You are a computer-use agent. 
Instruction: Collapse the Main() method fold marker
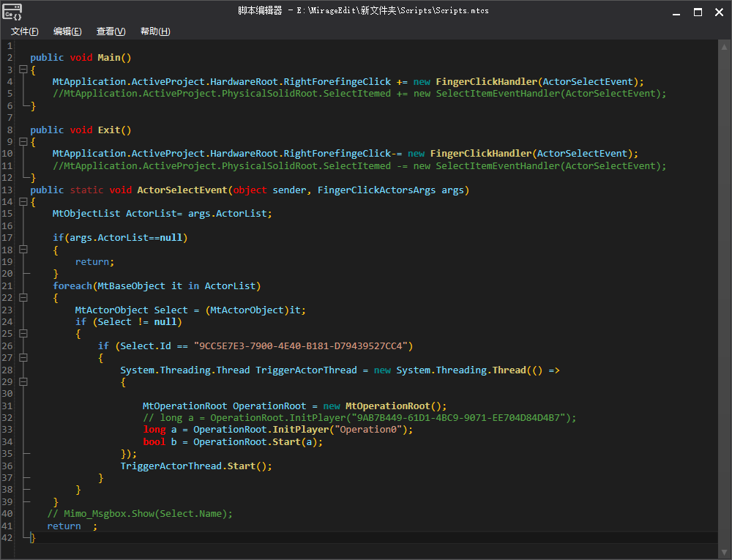coord(23,70)
